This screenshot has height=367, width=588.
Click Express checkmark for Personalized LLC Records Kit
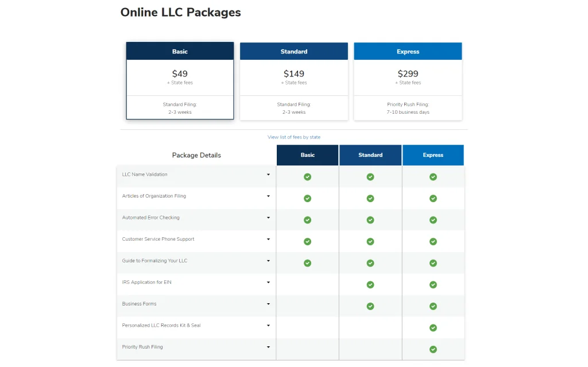[x=433, y=327]
